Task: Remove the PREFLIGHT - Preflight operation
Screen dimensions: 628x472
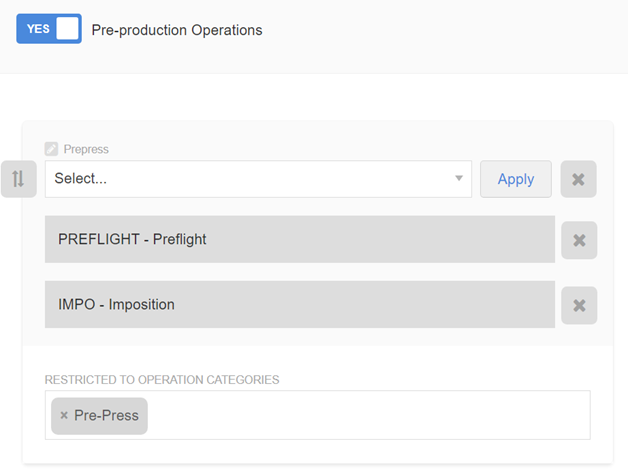Action: 578,240
